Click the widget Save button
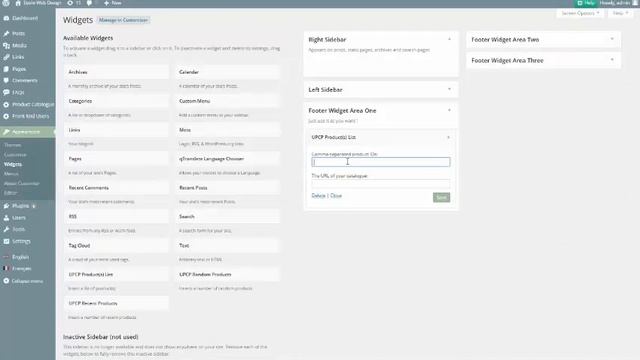The height and width of the screenshot is (360, 640). point(441,198)
